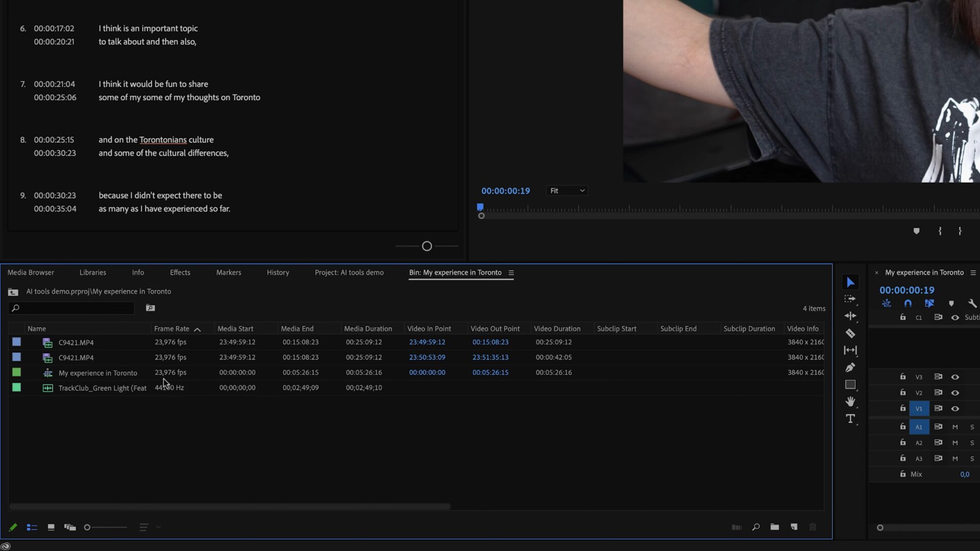Screen dimensions: 980x551
Task: Open the Fit zoom level dropdown
Action: [x=567, y=190]
